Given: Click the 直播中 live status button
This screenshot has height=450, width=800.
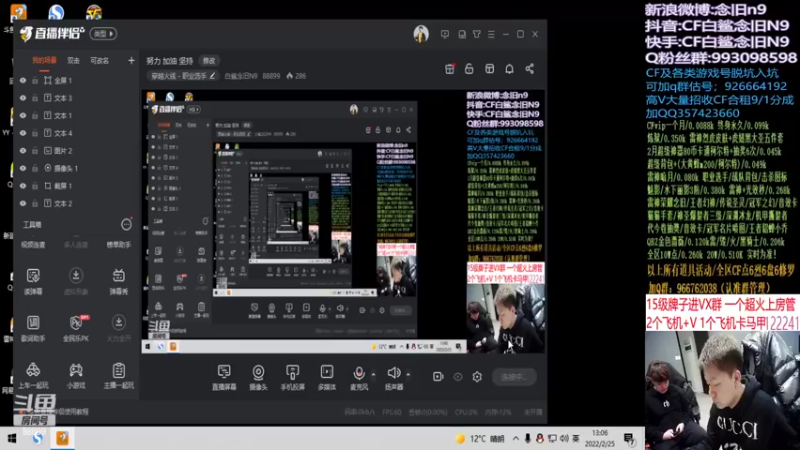Looking at the screenshot, I should click(514, 377).
